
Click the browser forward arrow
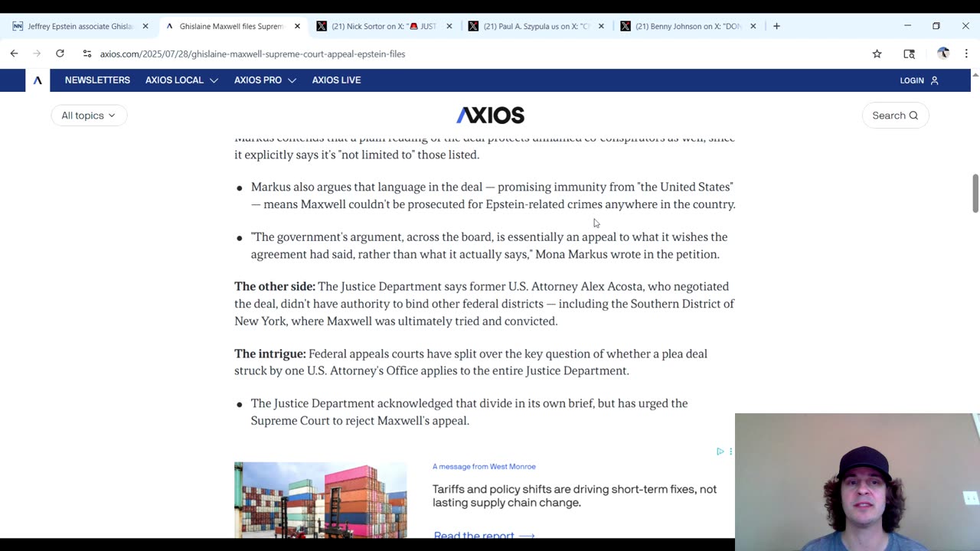tap(37, 54)
